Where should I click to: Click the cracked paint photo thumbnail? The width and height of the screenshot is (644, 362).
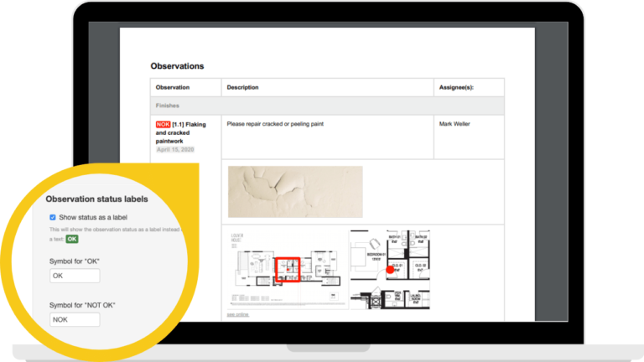click(295, 192)
